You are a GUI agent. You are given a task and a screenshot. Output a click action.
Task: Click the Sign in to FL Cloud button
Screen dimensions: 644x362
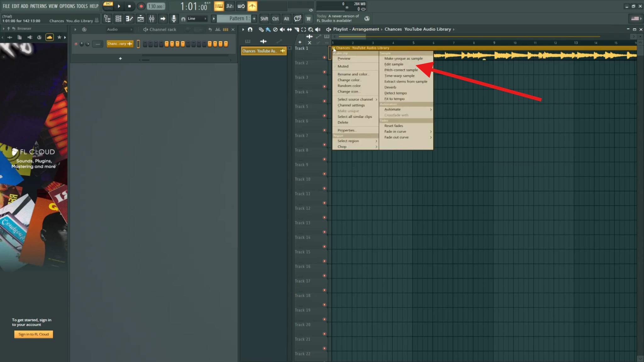[33, 334]
